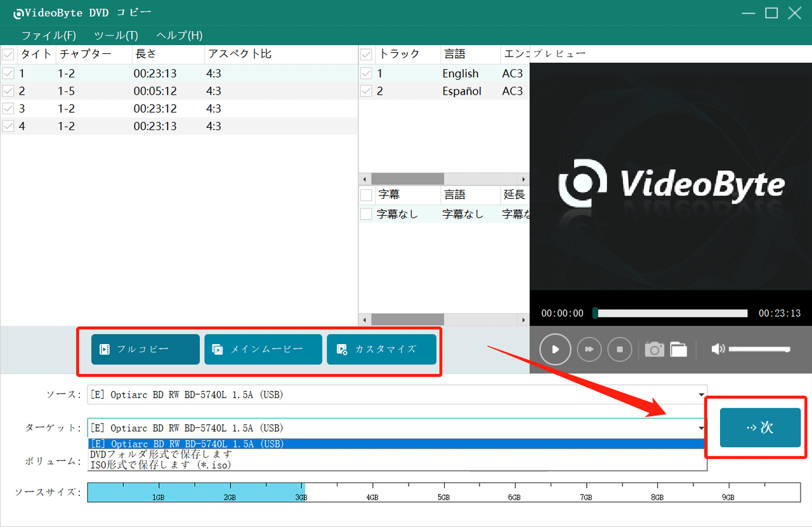The image size is (812, 527).
Task: Uncheck title 2 in the title list
Action: pos(8,91)
